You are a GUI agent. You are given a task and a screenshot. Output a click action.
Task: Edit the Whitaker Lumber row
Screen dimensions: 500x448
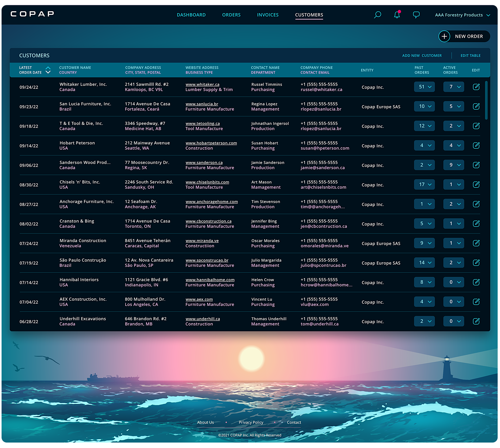(x=476, y=87)
